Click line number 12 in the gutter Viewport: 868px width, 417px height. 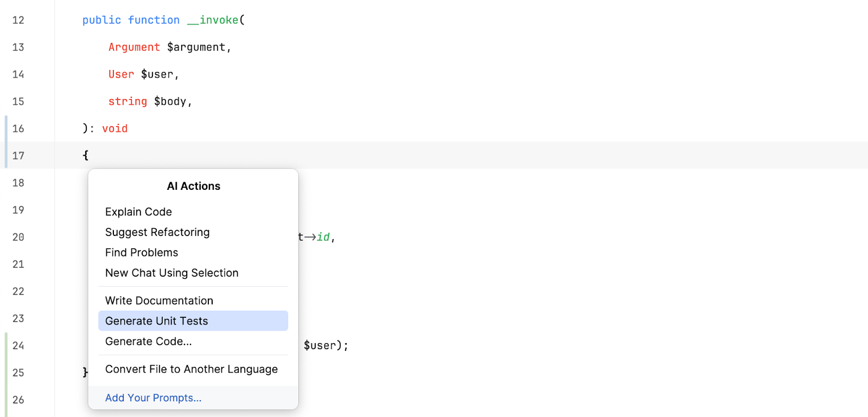click(x=18, y=20)
